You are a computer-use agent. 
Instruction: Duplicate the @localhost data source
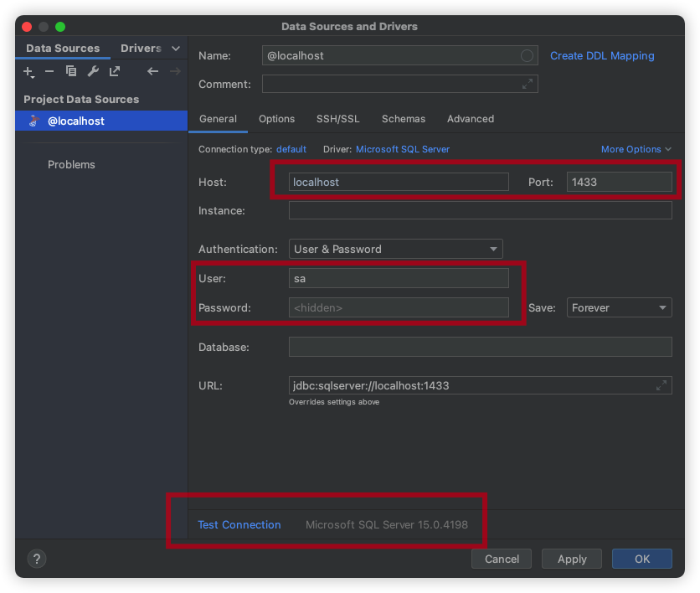coord(71,71)
